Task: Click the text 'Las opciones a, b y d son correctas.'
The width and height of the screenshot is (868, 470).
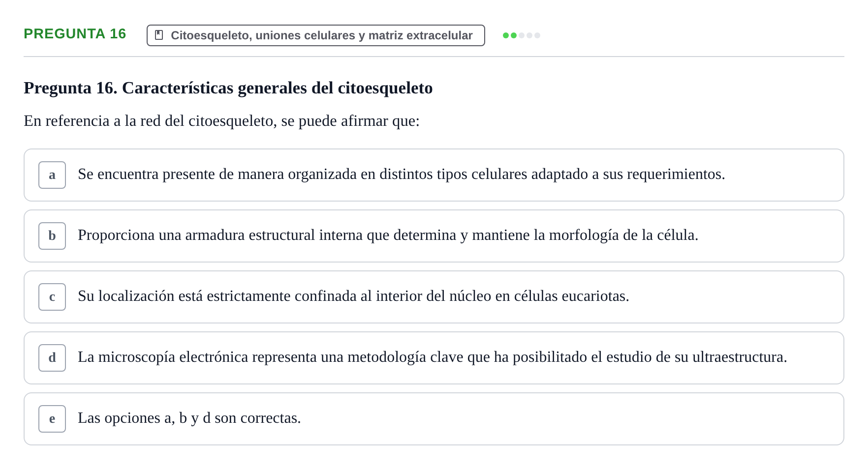Action: pyautogui.click(x=189, y=418)
